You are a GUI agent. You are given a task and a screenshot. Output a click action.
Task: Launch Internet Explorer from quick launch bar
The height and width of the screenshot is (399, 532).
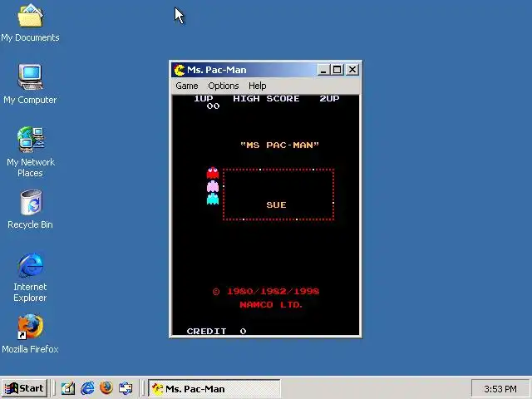(87, 388)
